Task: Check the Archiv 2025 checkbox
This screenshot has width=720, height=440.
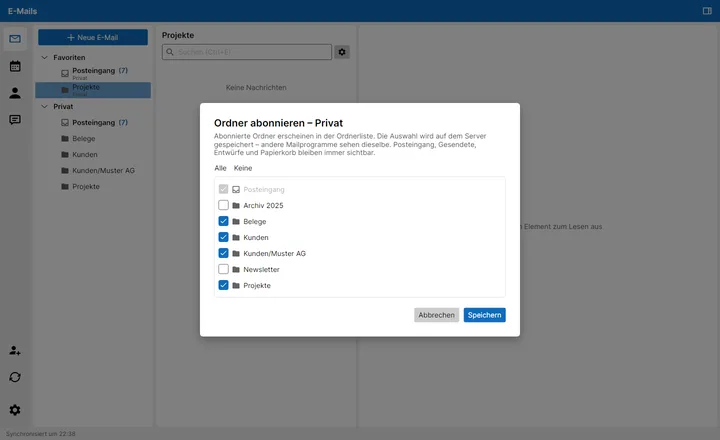Action: (x=223, y=205)
